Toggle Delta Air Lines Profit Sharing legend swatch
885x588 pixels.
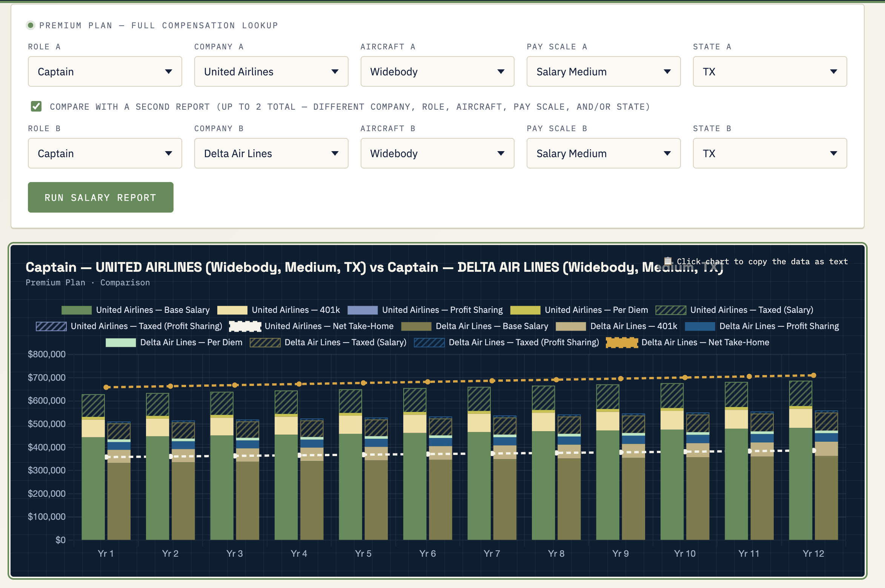point(700,326)
